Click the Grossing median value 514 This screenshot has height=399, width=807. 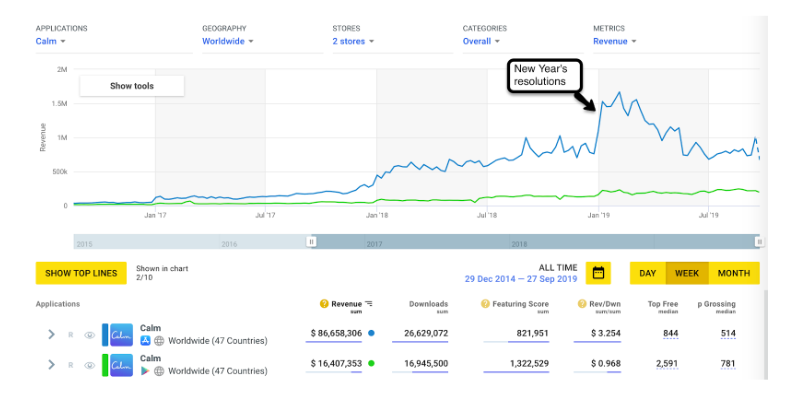coord(728,333)
